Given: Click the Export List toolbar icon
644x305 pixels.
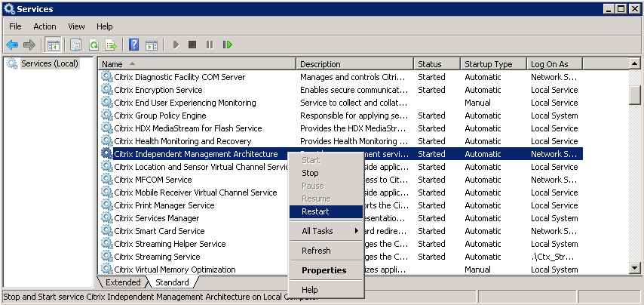Looking at the screenshot, I should [111, 45].
